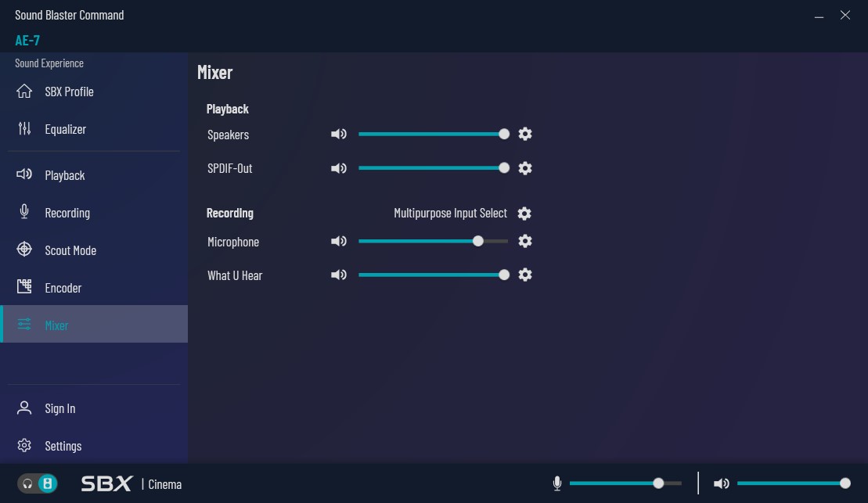Viewport: 868px width, 503px height.
Task: Click the Playback speaker icon in sidebar
Action: point(23,174)
